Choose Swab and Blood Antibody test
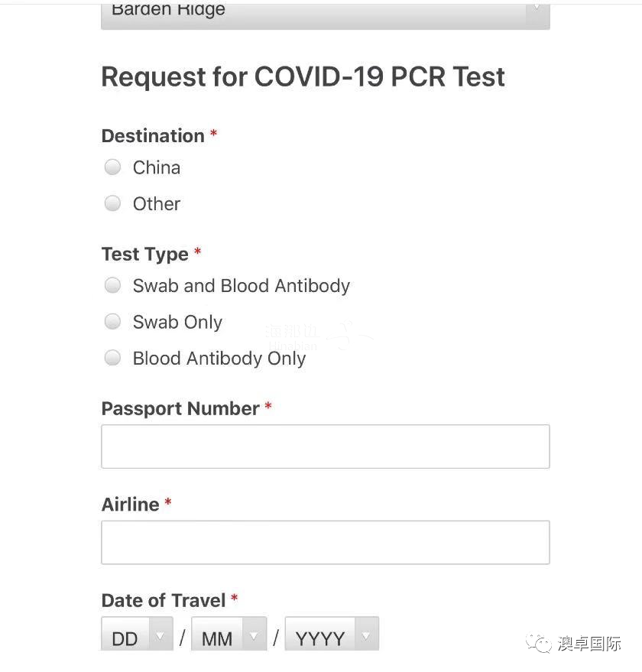 click(x=112, y=285)
